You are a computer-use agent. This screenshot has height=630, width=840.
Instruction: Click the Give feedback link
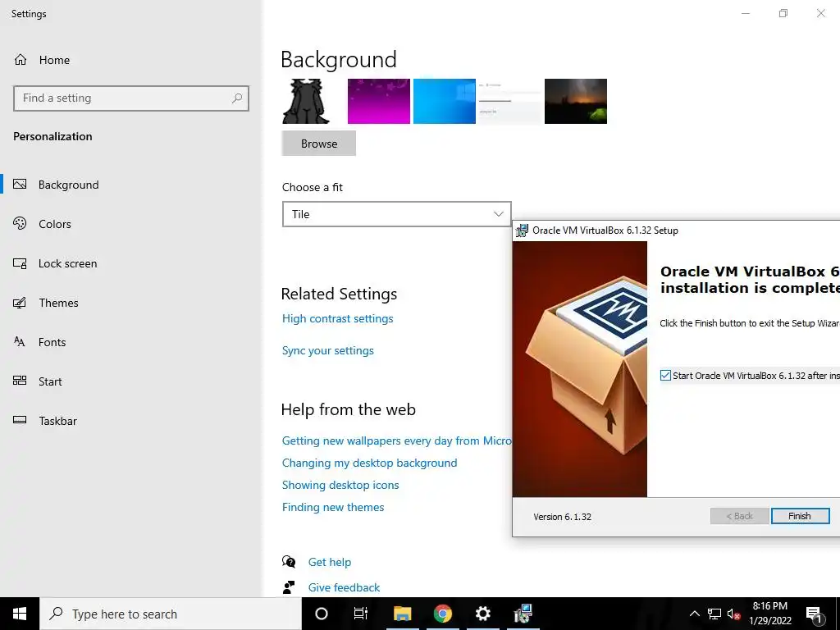(x=344, y=587)
